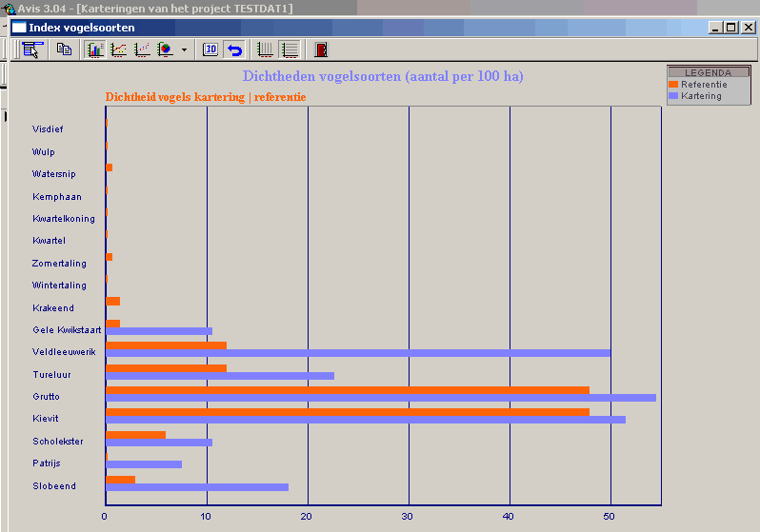This screenshot has width=760, height=532.
Task: Click the blue Kartering bar for Patrijs
Action: 144,464
